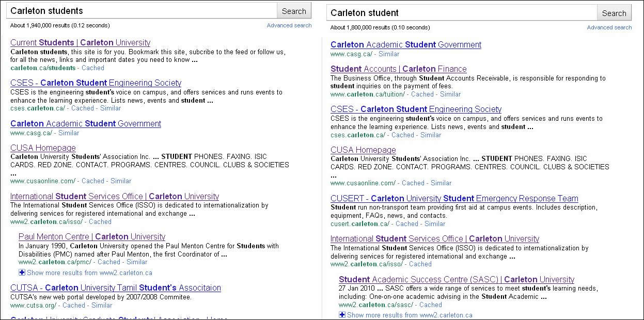This screenshot has width=644, height=320.
Task: Focus the 'Carleton students' search input field
Action: 142,11
